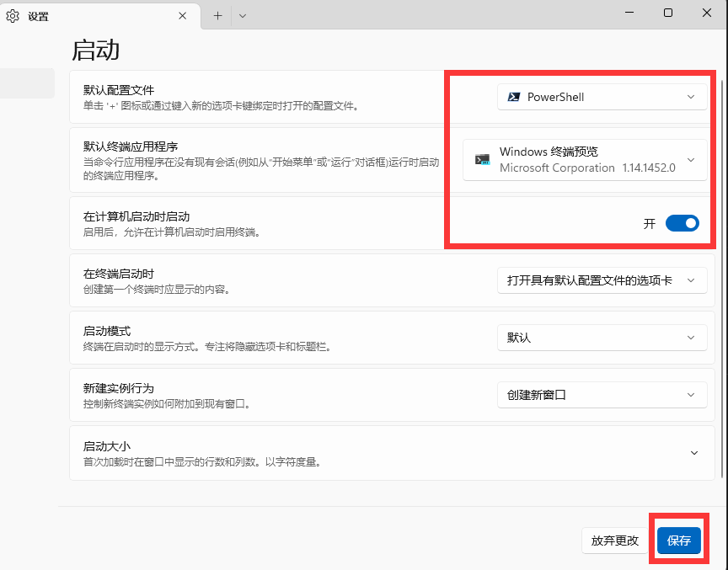The width and height of the screenshot is (728, 570).
Task: Open the 默认终端应用程序 dropdown
Action: [585, 160]
